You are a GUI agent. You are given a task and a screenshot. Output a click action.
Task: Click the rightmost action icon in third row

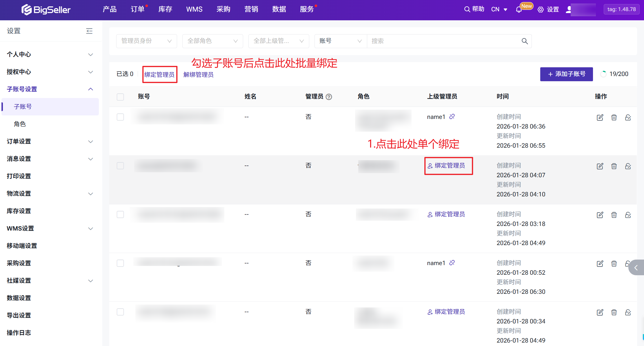point(628,215)
